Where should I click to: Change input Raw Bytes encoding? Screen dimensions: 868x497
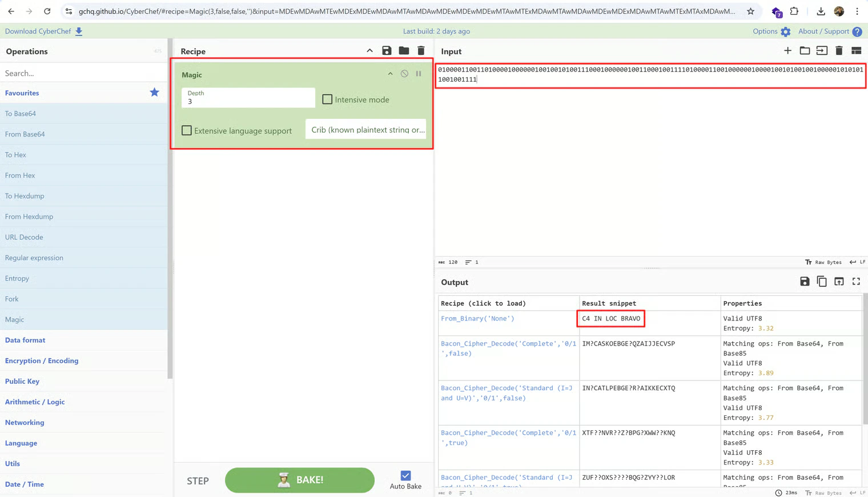(x=823, y=262)
